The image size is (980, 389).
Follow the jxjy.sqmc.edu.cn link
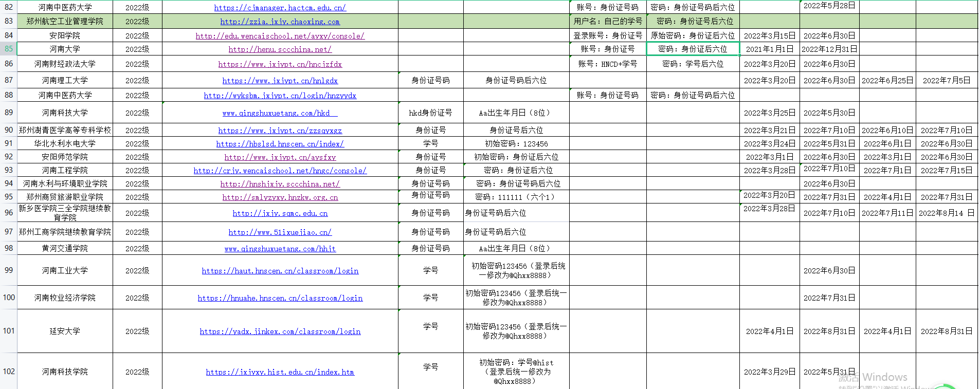tap(280, 213)
